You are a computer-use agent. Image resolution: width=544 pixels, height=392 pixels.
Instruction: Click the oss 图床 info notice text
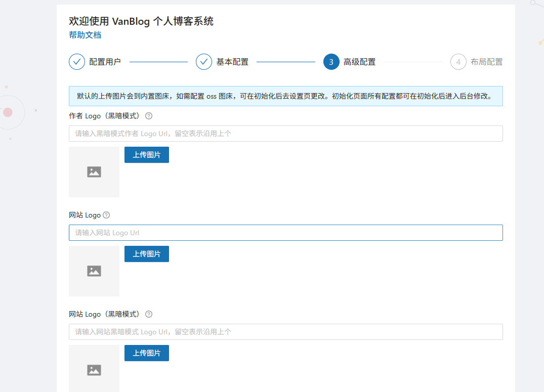click(x=284, y=96)
